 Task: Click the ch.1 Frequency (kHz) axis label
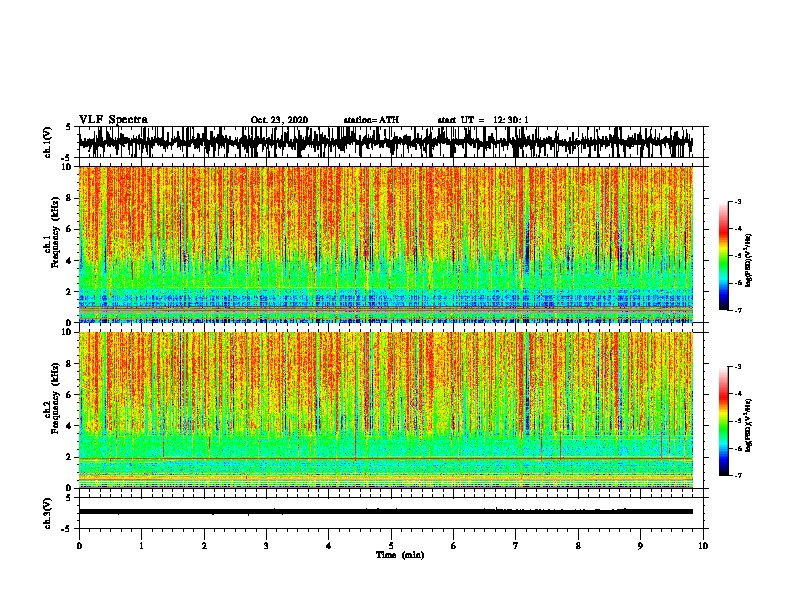point(53,232)
